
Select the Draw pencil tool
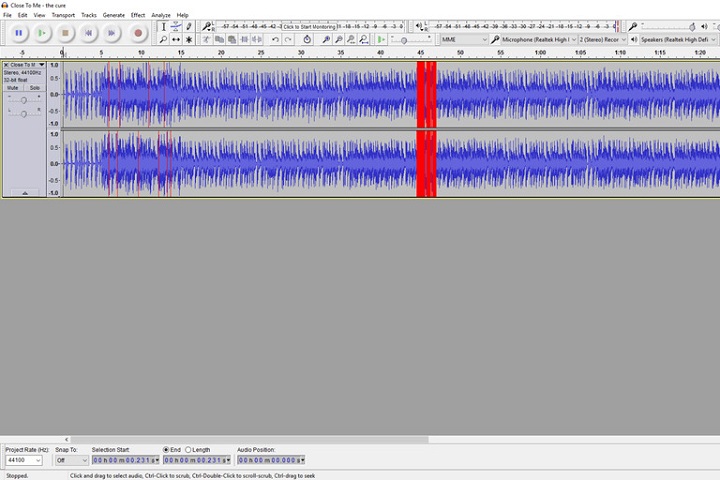click(189, 27)
